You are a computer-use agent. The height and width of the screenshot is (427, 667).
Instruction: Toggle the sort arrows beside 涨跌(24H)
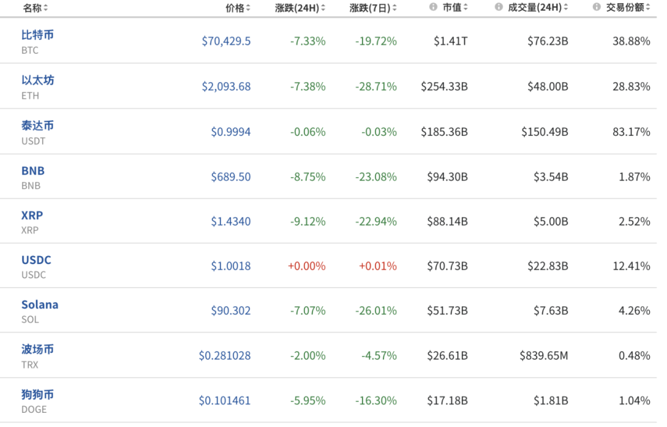(324, 8)
